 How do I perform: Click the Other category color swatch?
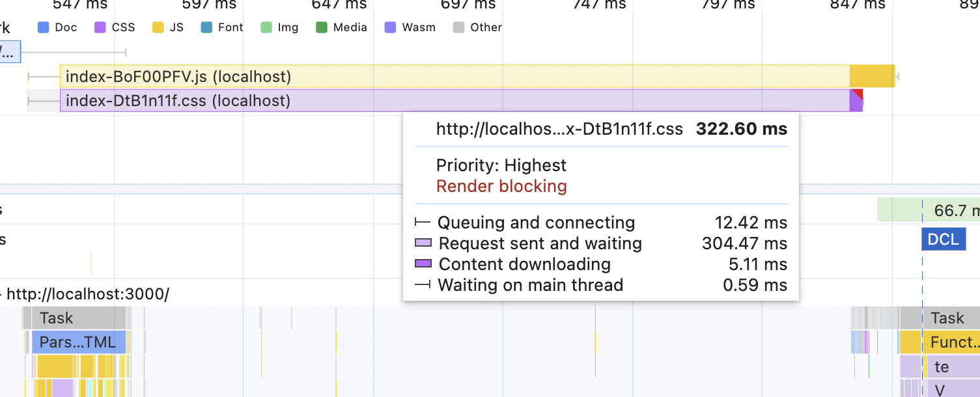pyautogui.click(x=458, y=27)
